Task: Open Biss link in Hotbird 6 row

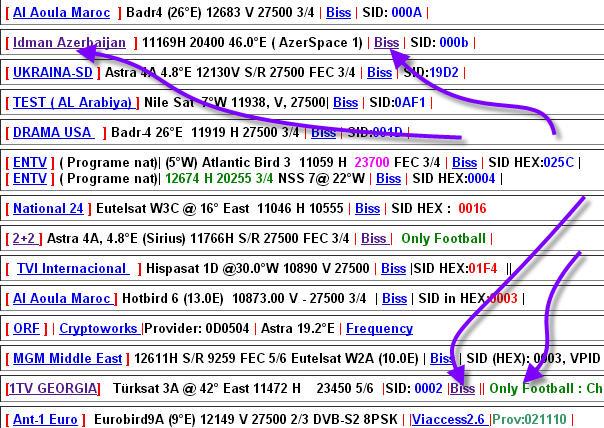Action: click(x=394, y=299)
